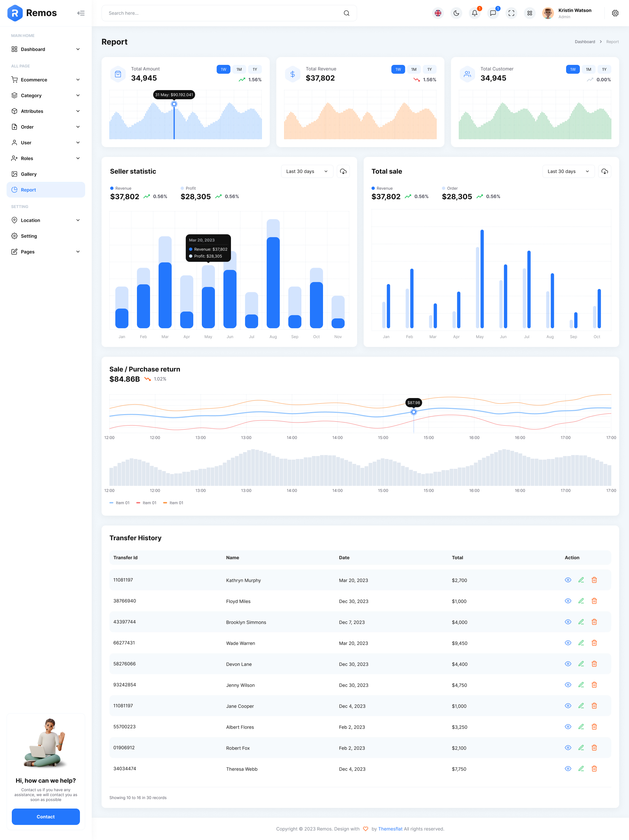
Task: Click the search input field
Action: (x=228, y=13)
